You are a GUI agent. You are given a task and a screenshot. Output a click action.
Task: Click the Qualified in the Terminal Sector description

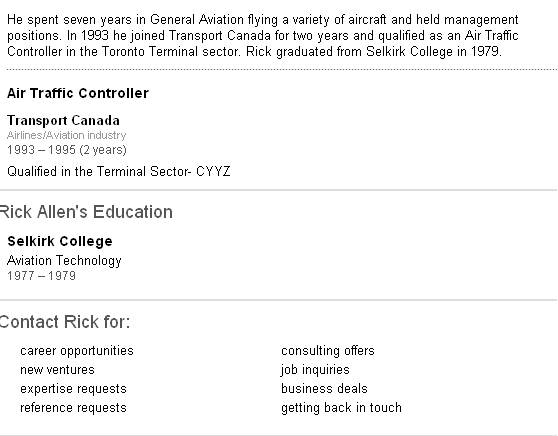[x=119, y=172]
